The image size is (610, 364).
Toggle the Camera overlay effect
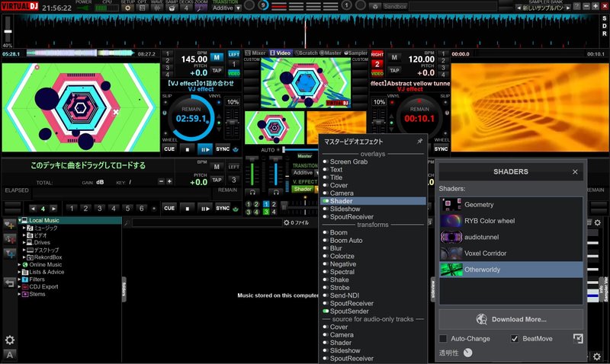coord(326,193)
